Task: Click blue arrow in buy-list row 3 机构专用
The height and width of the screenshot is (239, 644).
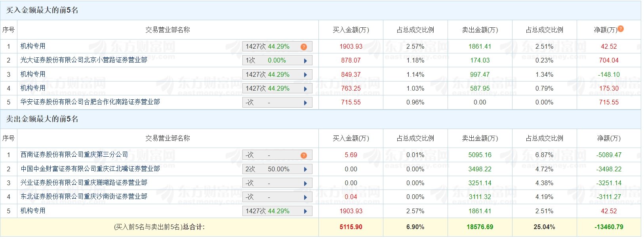Action: [305, 75]
